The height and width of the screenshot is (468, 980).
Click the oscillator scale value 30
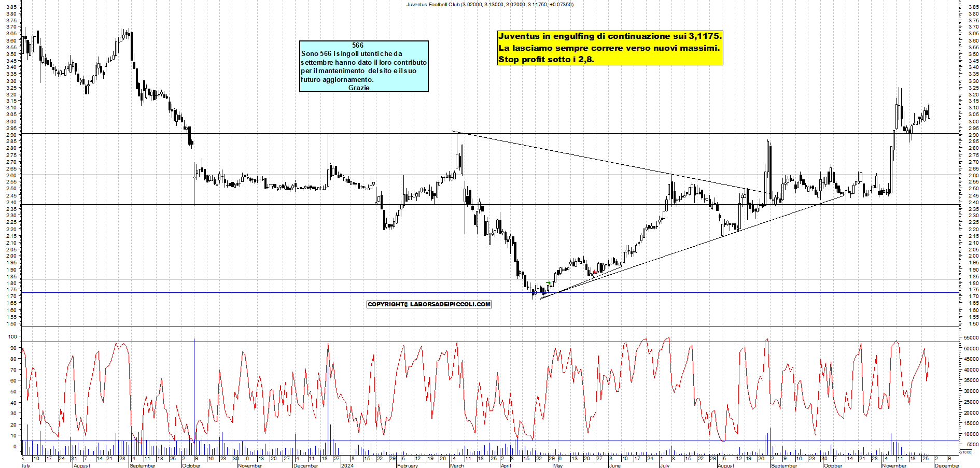coord(13,413)
